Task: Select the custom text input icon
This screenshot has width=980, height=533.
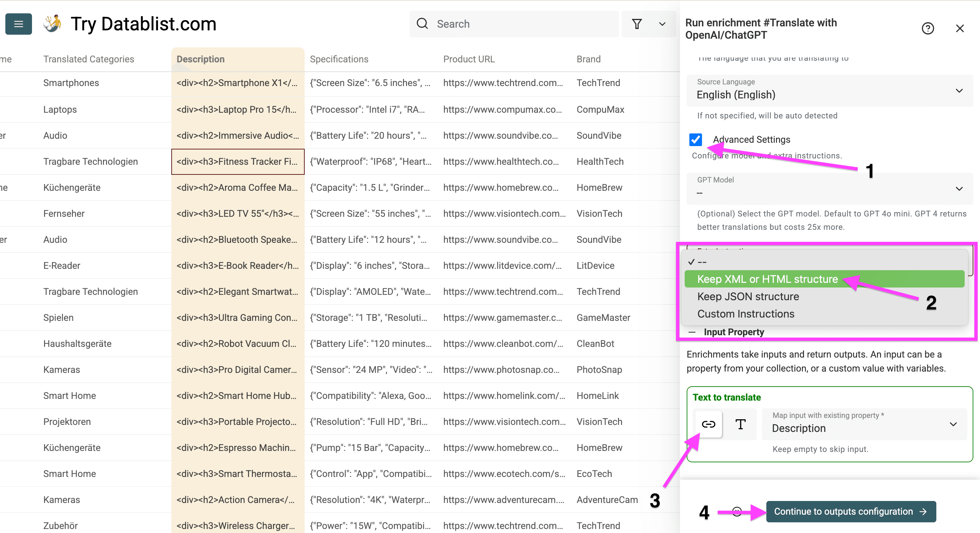Action: point(740,424)
